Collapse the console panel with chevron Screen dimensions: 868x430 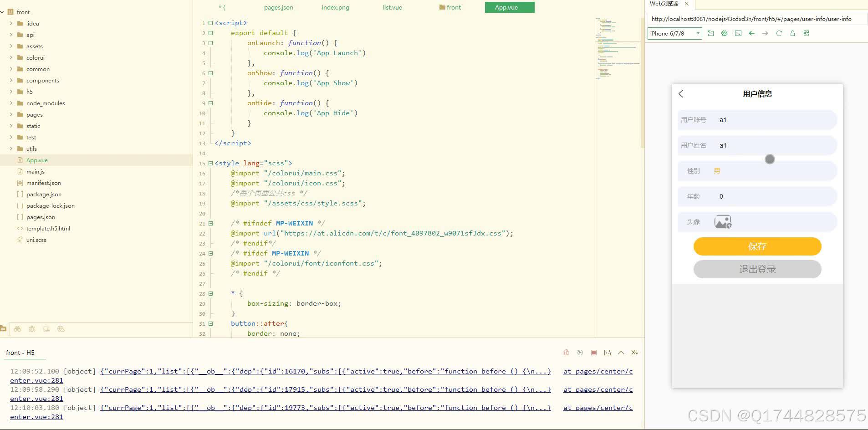(x=621, y=353)
